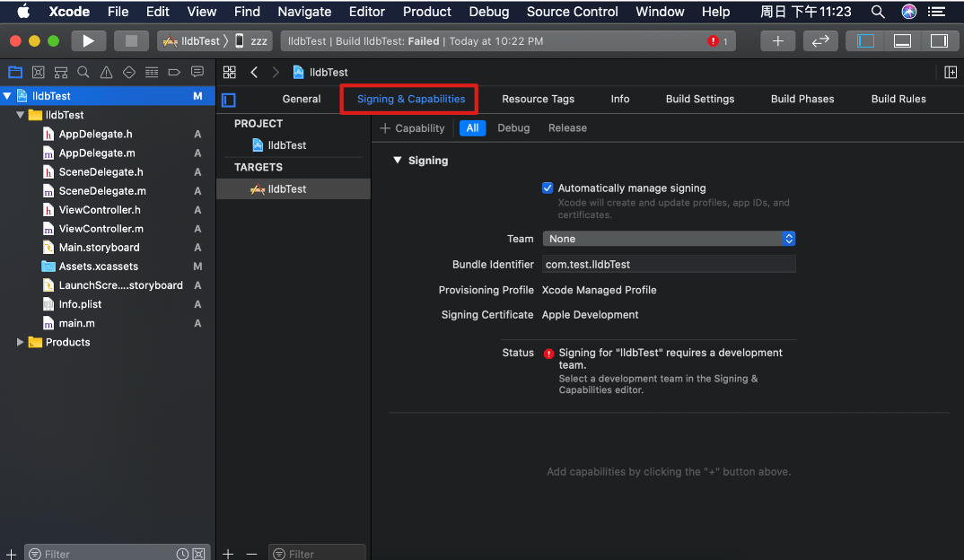Screen dimensions: 964x560
Task: Switch to the General tab
Action: coord(302,99)
